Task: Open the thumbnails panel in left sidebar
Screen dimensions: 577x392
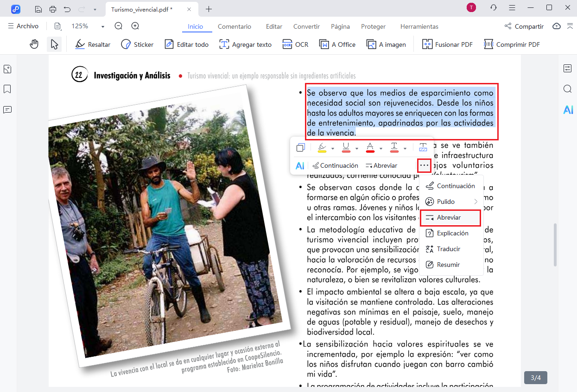Action: (x=7, y=70)
